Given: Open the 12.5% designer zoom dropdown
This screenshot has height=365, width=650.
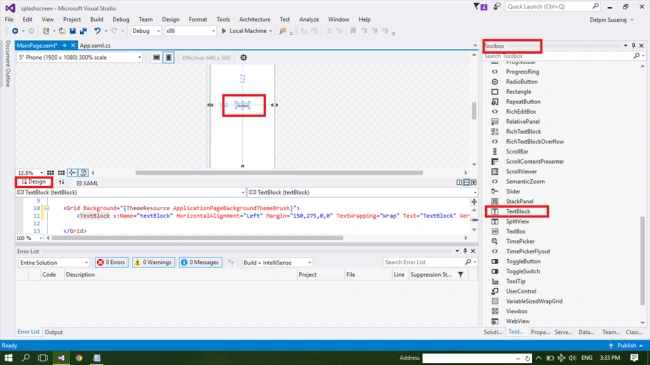Looking at the screenshot, I should pyautogui.click(x=30, y=173).
